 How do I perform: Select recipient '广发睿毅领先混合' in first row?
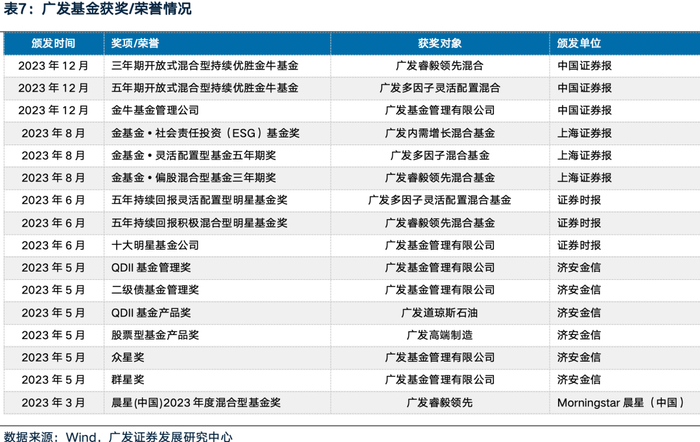(x=440, y=66)
